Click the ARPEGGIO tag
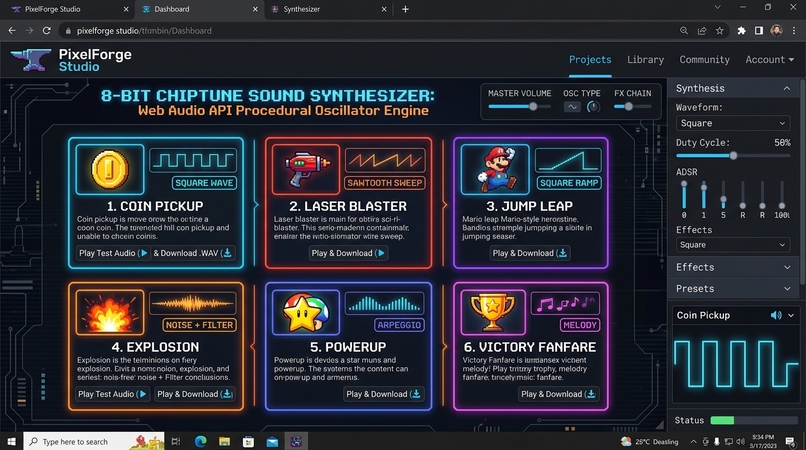 (x=399, y=325)
